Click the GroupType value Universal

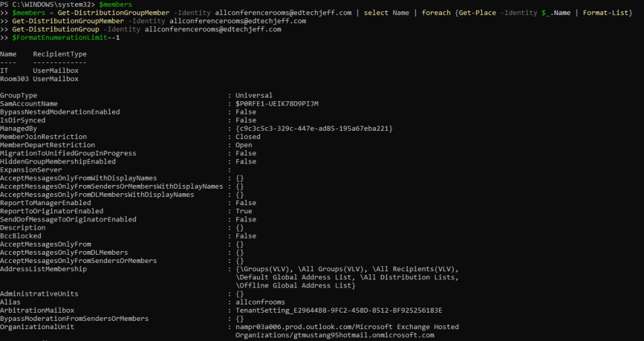click(x=254, y=96)
